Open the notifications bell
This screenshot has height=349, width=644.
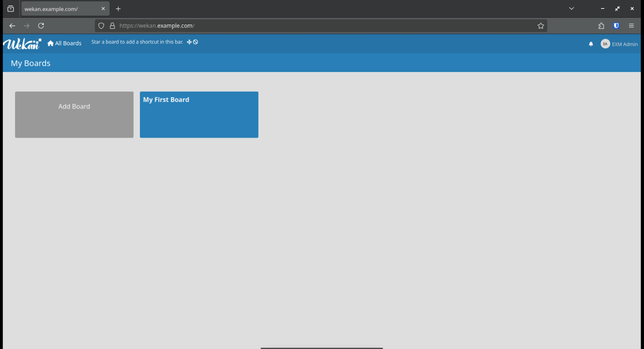(591, 44)
